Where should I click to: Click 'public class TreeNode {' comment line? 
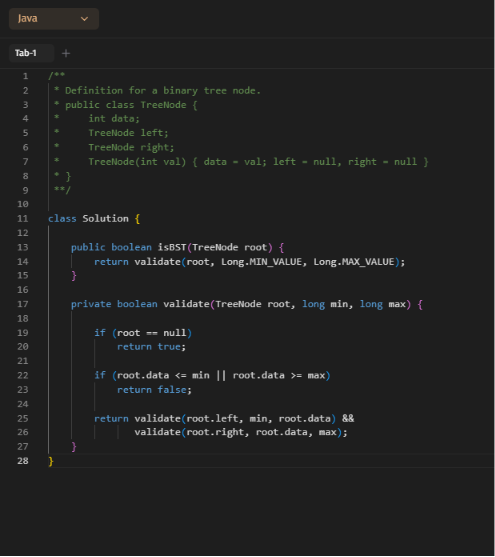click(x=131, y=105)
